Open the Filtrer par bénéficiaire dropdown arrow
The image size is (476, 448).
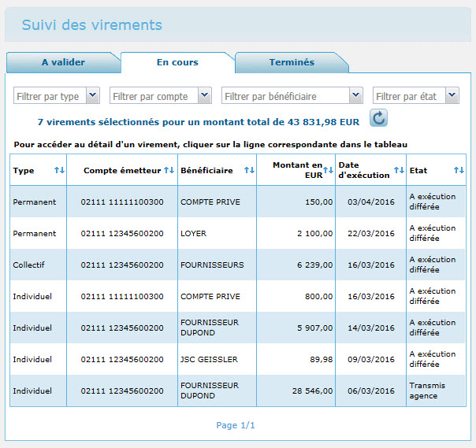[x=356, y=95]
